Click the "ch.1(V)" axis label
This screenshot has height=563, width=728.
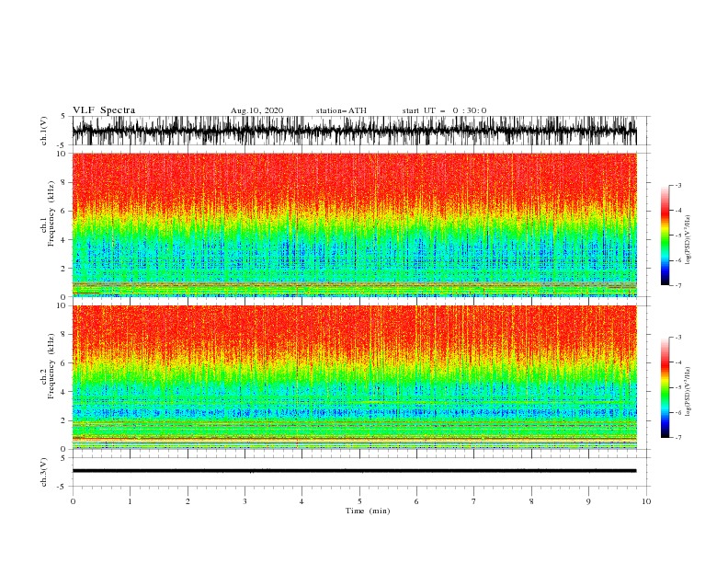44,131
